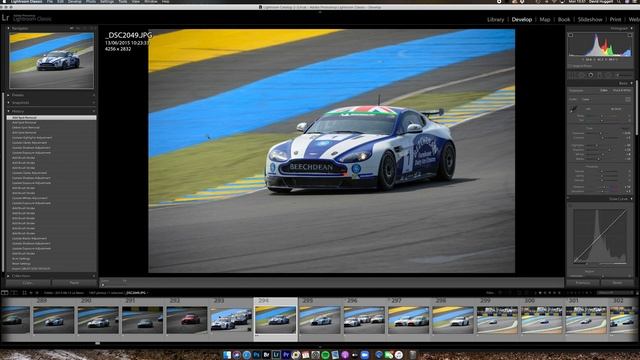Click the main window display icon in filmstrip bar
Screen dimensions: 640x360
coord(4,293)
